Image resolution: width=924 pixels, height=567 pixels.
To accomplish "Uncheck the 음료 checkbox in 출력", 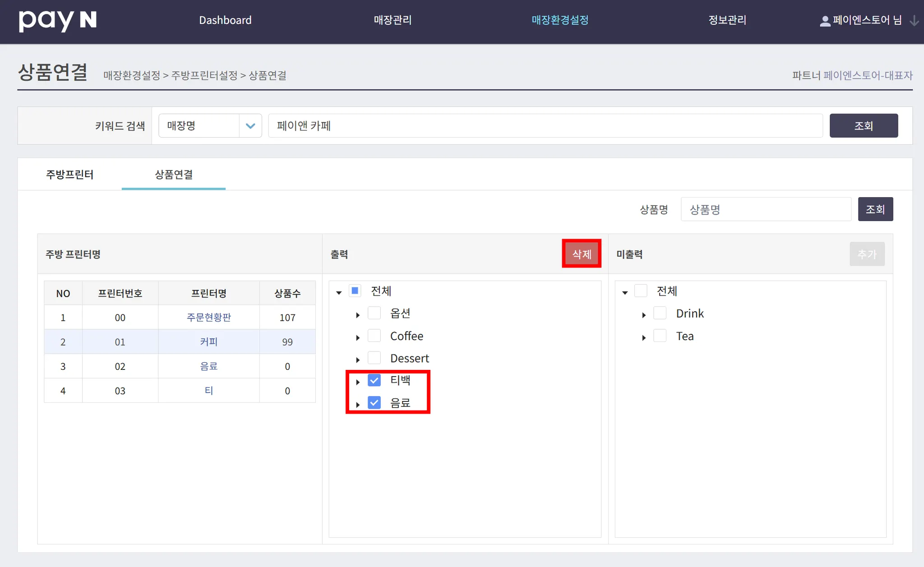I will [374, 402].
